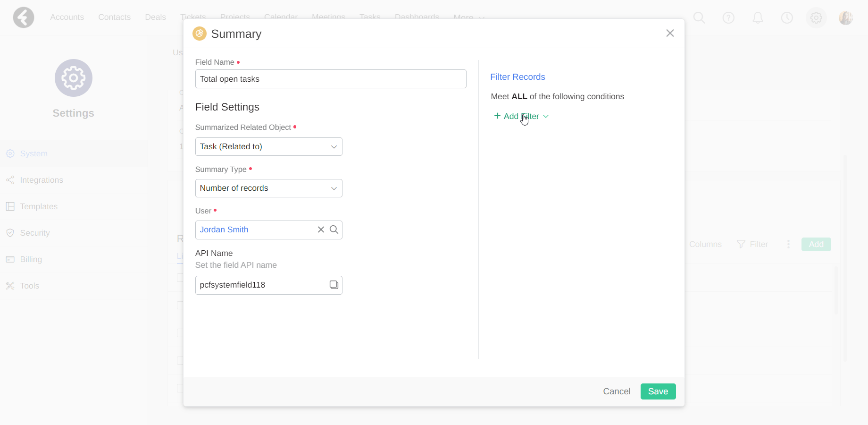
Task: Open the three-dot options menu
Action: (788, 244)
